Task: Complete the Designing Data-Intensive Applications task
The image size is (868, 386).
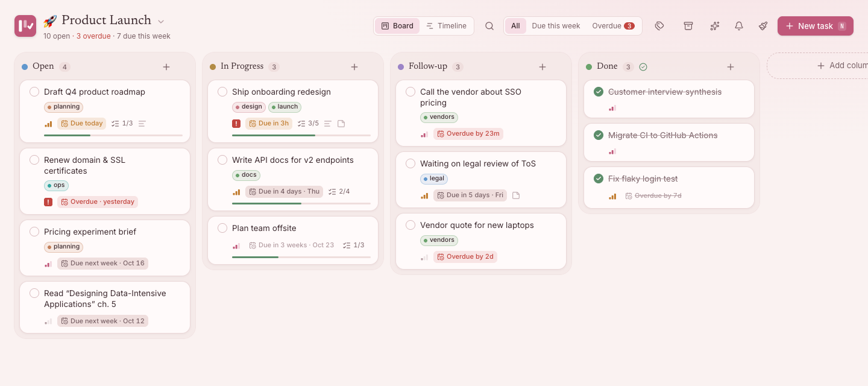Action: tap(34, 293)
